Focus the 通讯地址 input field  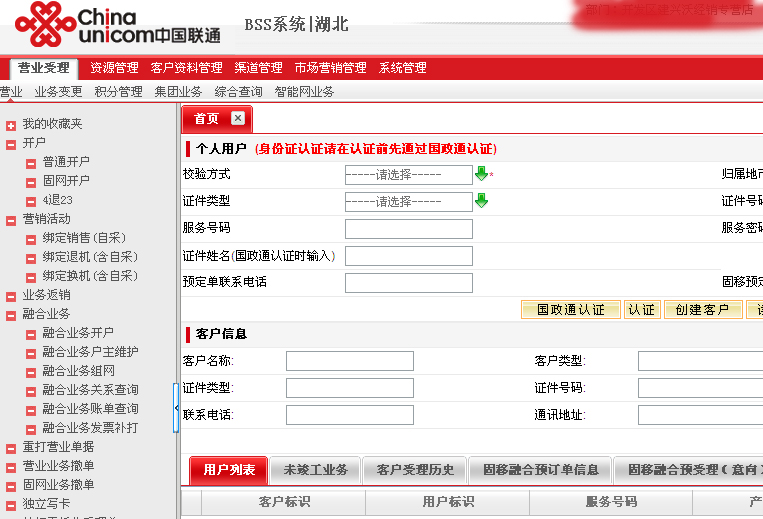coord(701,415)
